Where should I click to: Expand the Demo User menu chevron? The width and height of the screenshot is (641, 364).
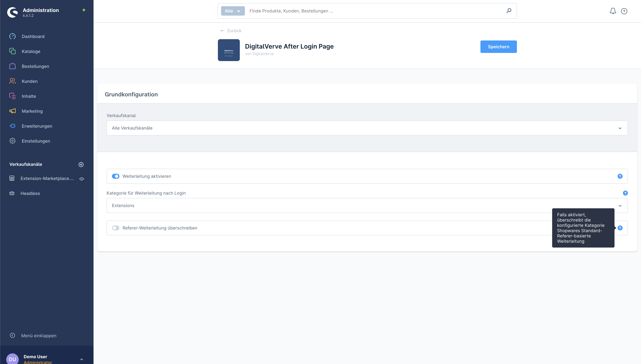pos(82,359)
